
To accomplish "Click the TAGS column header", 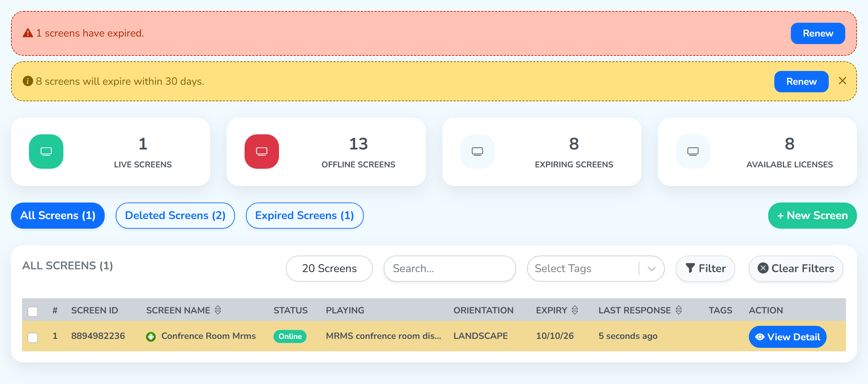I will pos(720,310).
